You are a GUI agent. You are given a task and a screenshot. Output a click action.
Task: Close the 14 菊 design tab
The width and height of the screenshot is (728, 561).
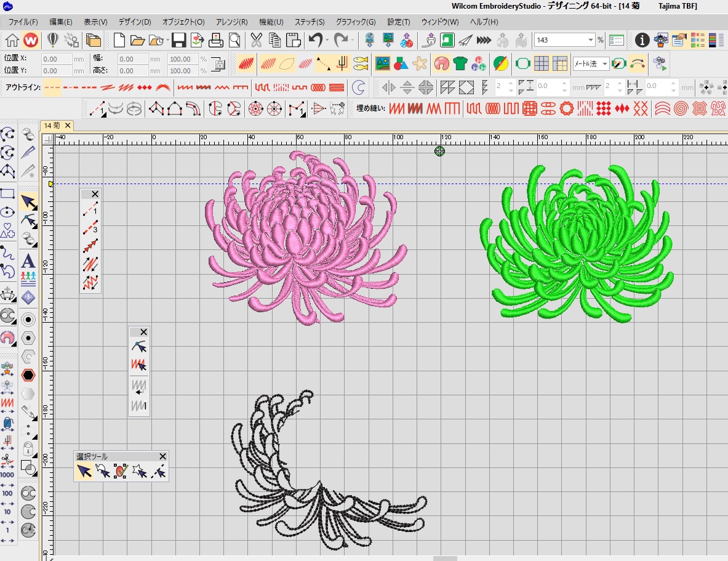pos(68,126)
